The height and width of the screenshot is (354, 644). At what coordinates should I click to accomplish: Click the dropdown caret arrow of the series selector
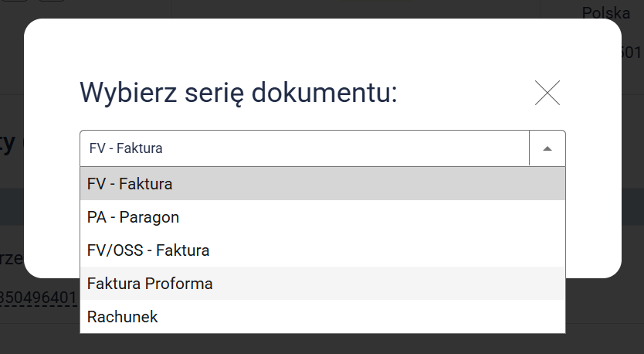(x=547, y=148)
